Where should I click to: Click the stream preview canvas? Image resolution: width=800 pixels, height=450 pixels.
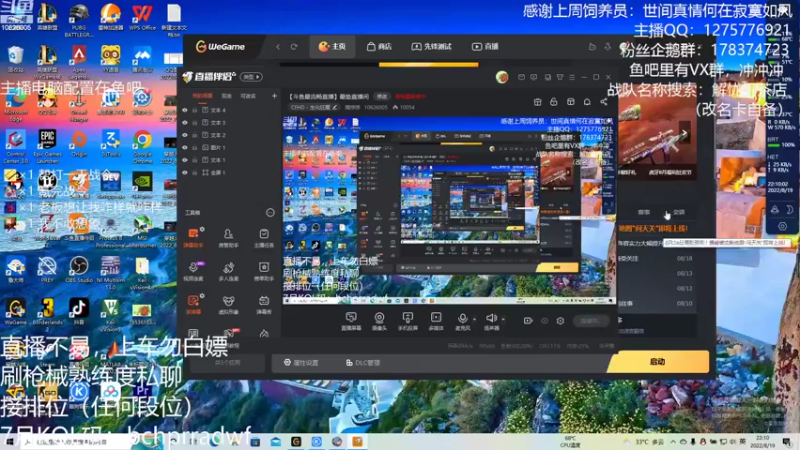click(449, 210)
